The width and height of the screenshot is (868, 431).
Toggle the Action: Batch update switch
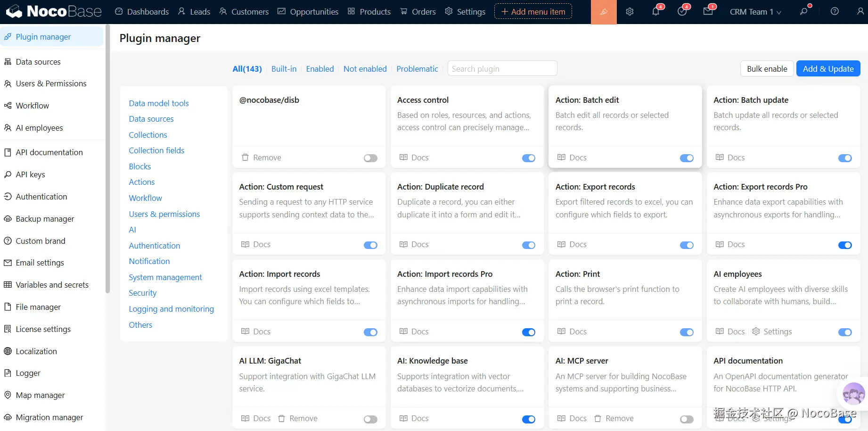click(845, 158)
